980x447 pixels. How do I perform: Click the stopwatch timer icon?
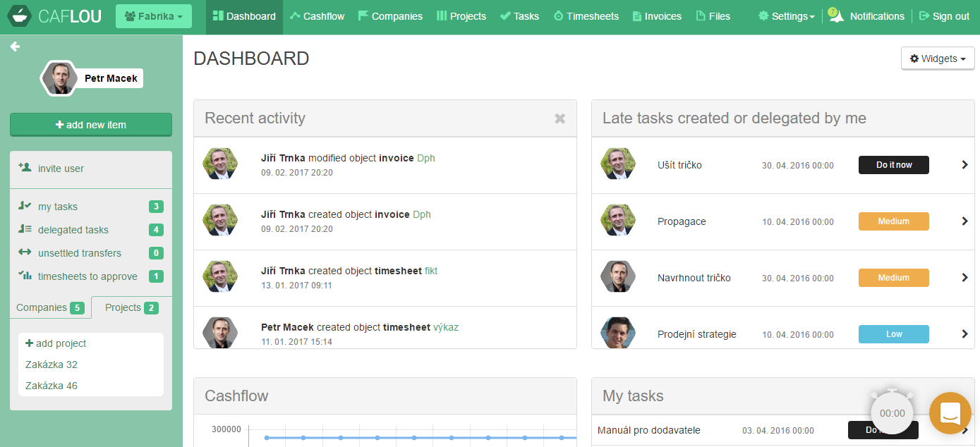point(892,412)
